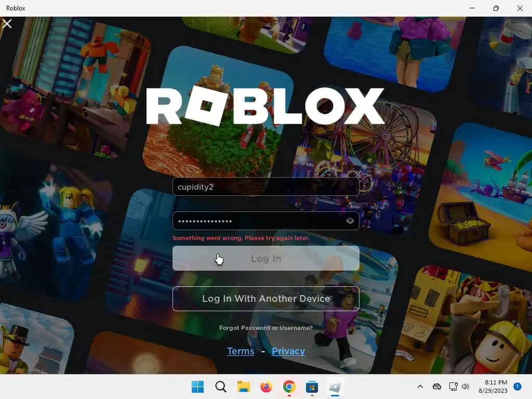Show password with the eye icon
Viewport: 532px width, 399px height.
pos(350,221)
